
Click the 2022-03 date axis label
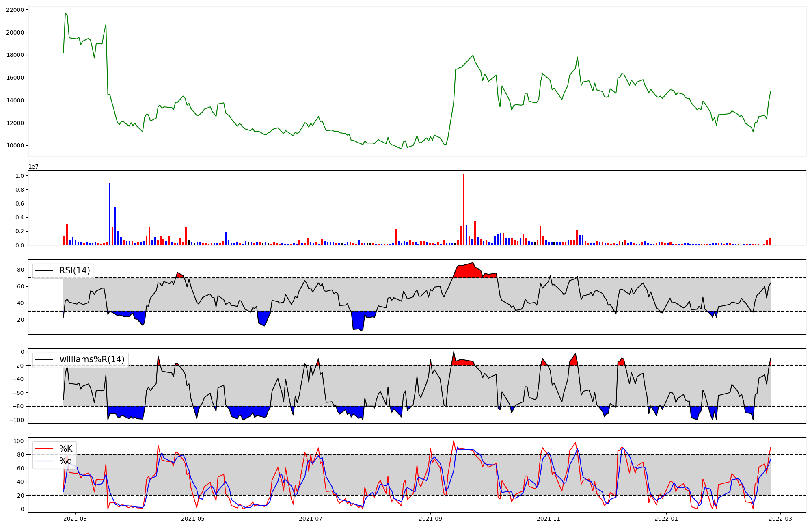click(780, 519)
